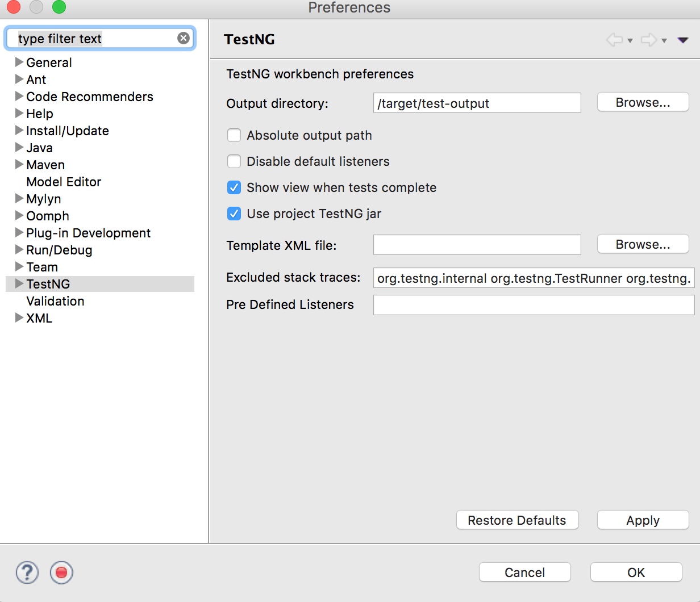Image resolution: width=700 pixels, height=602 pixels.
Task: Click the forward navigation arrow icon
Action: (x=648, y=40)
